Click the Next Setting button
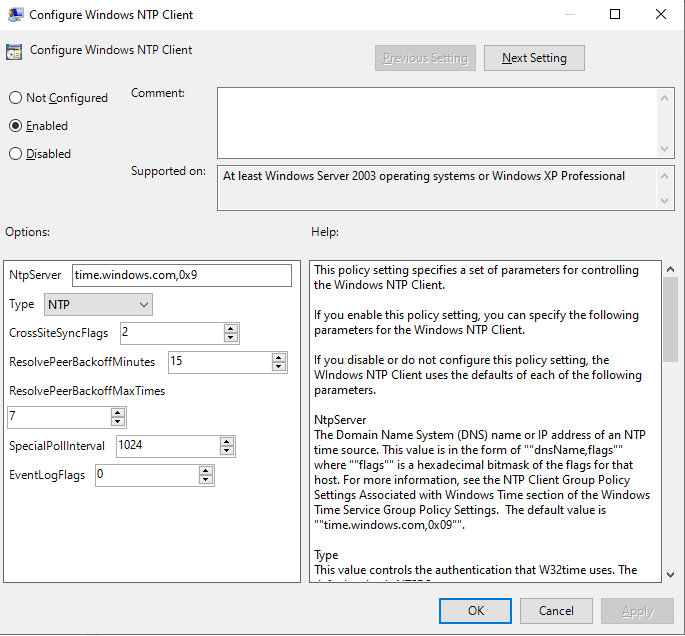Screen dimensions: 685x636 tap(534, 58)
